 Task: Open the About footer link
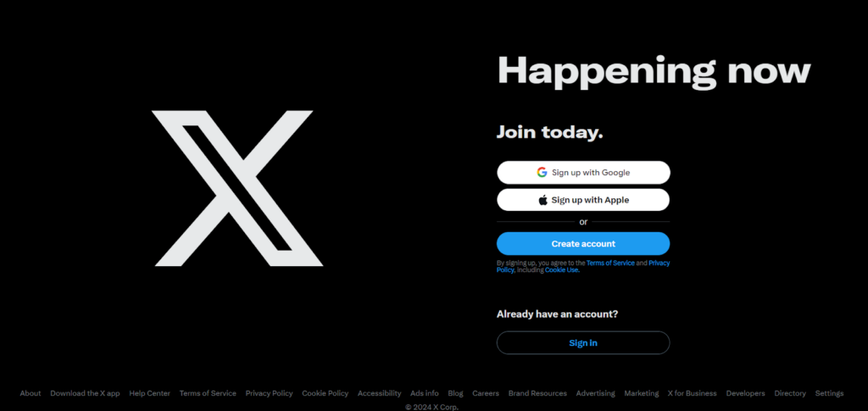point(31,393)
